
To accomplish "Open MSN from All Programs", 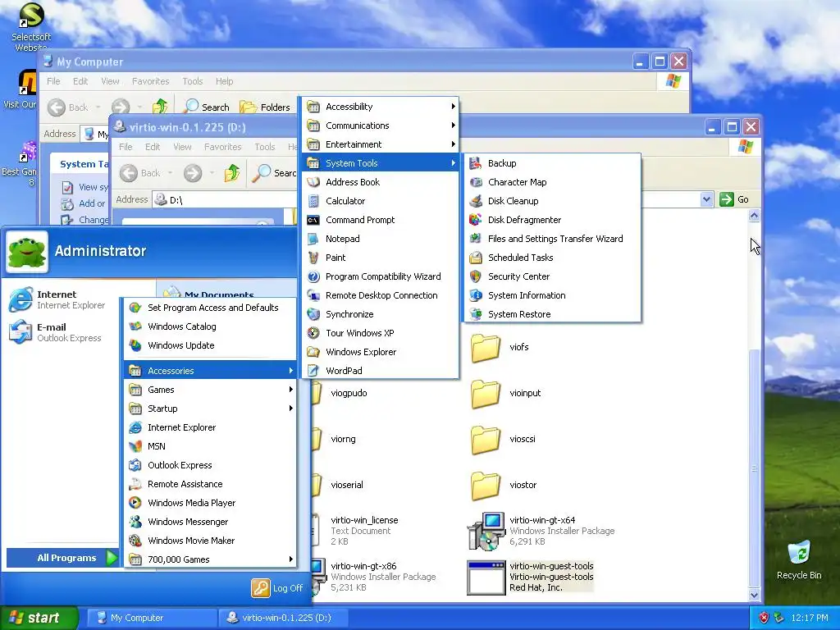I will tap(211, 446).
